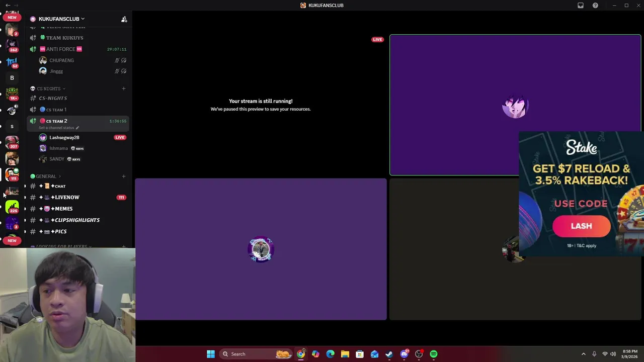Viewport: 644px width, 362px height.
Task: Open Google Chrome from taskbar
Action: pos(300,354)
